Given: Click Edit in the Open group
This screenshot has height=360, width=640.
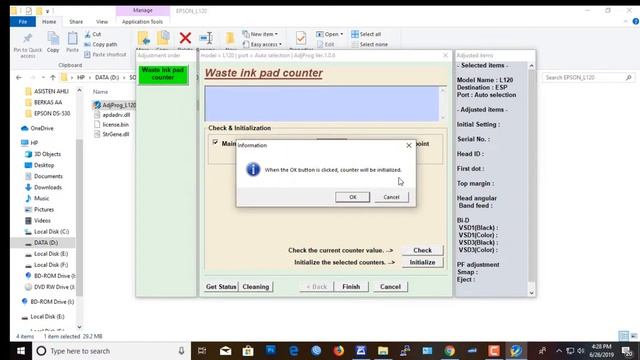Looking at the screenshot, I should [325, 44].
